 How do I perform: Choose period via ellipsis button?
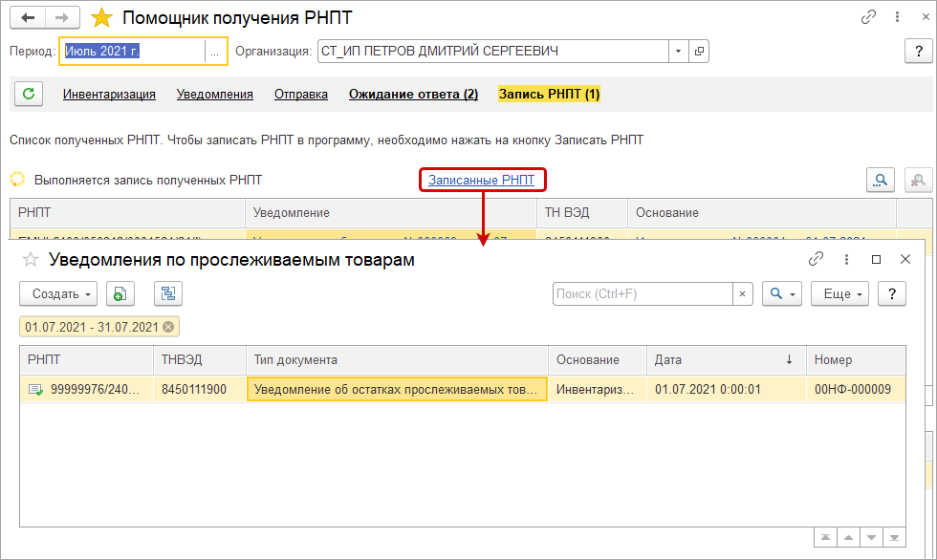(x=214, y=52)
